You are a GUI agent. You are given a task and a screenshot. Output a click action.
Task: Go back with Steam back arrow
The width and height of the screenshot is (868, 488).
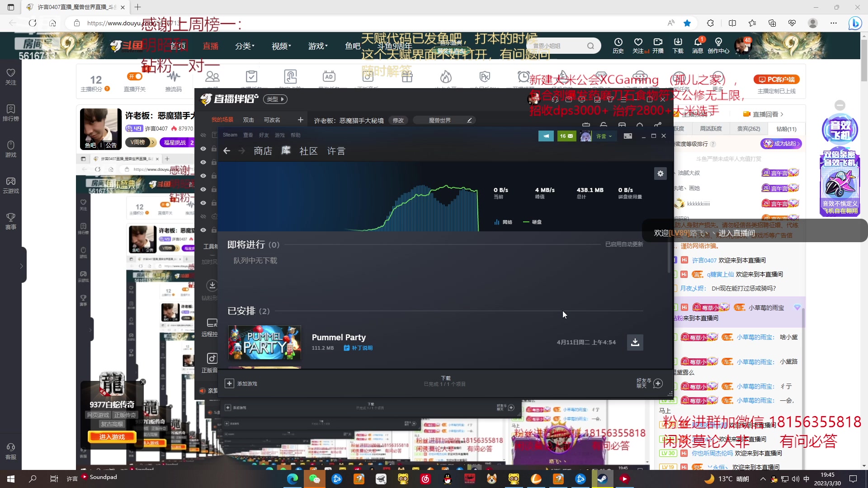pos(227,151)
